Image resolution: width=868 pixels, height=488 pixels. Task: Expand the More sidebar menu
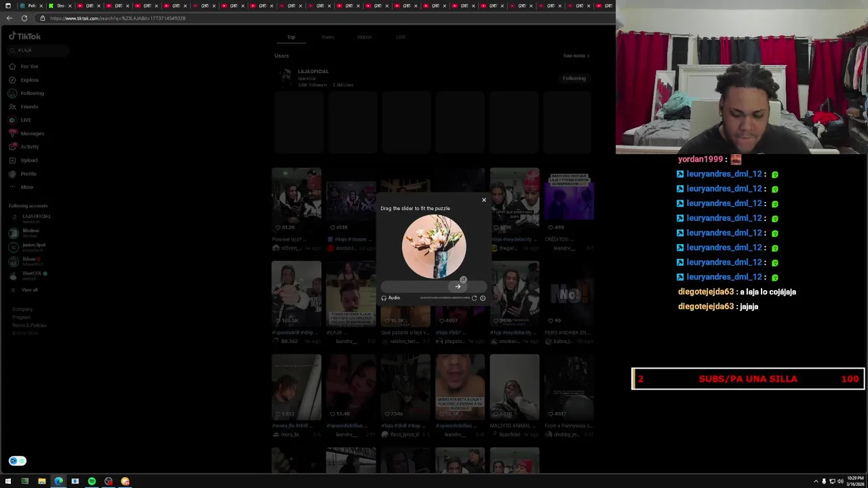coord(21,187)
